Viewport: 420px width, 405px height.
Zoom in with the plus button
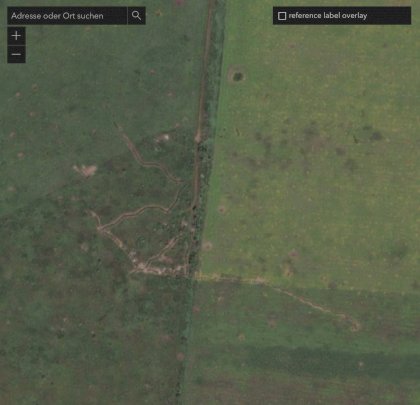(x=16, y=36)
